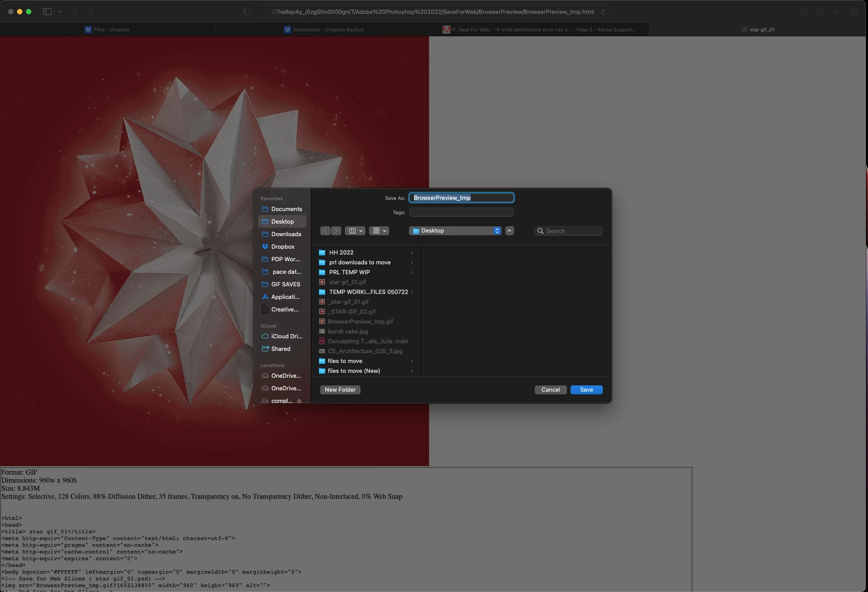This screenshot has width=868, height=592.
Task: Click the New Folder button
Action: pyautogui.click(x=340, y=389)
